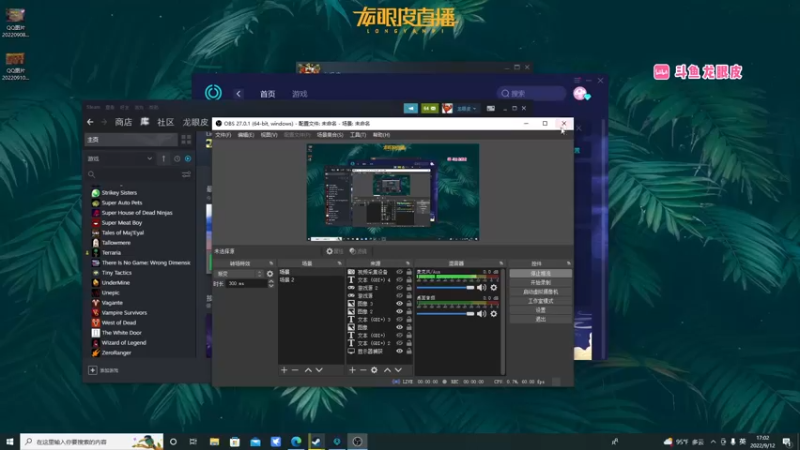Screen dimensions: 800x450
Task: Mute the 桌面音频 speaker icon
Action: (x=481, y=313)
